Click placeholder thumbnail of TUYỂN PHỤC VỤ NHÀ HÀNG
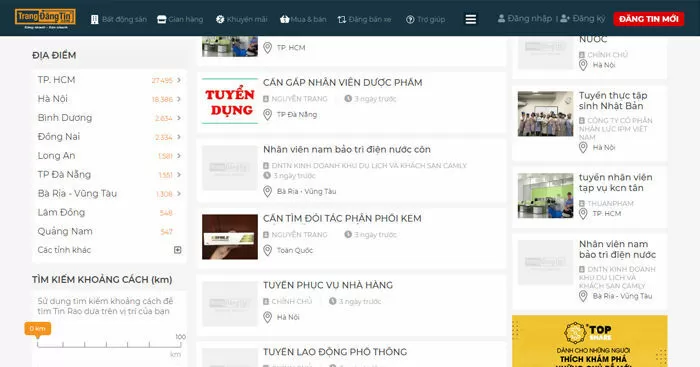The image size is (700, 367). [x=230, y=304]
